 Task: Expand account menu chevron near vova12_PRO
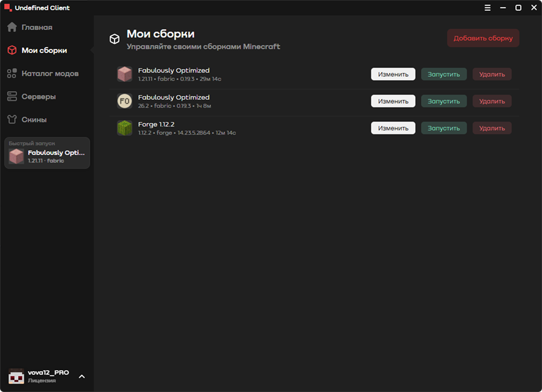[82, 376]
